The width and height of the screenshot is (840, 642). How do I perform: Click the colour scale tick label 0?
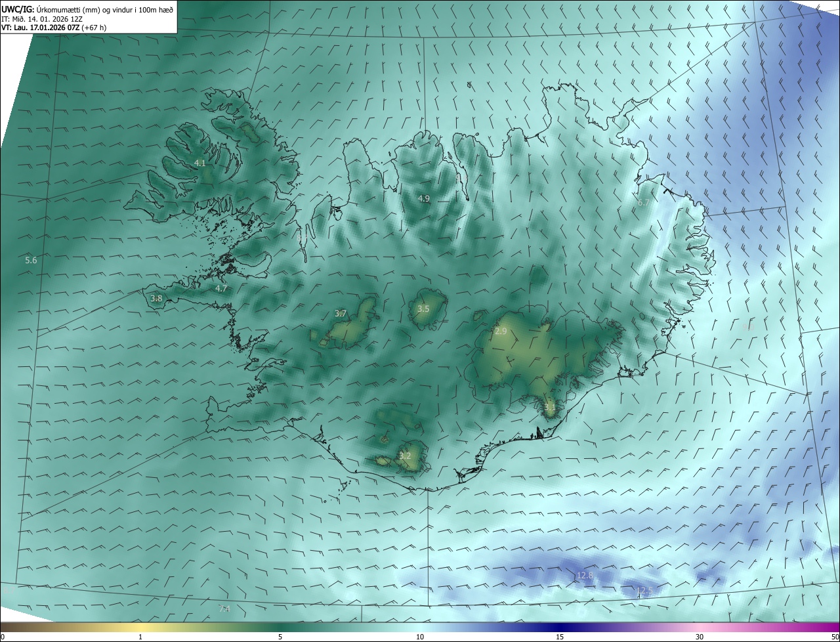click(x=3, y=637)
